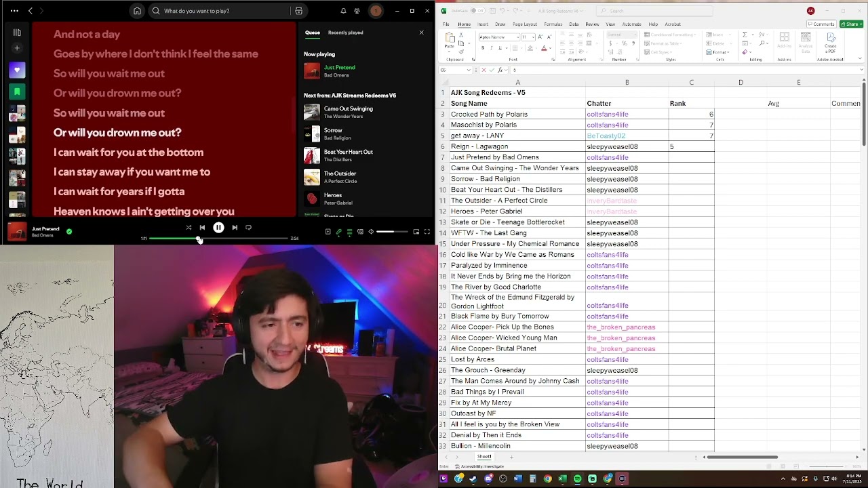Toggle the queue icon in Spotify
Image resolution: width=868 pixels, height=488 pixels.
pos(350,232)
